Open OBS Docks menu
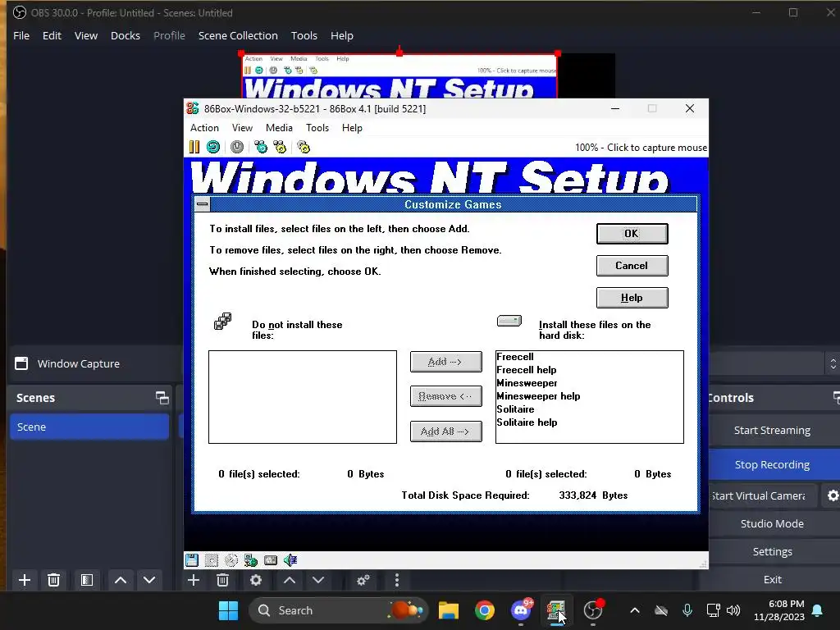The width and height of the screenshot is (840, 630). pyautogui.click(x=126, y=35)
